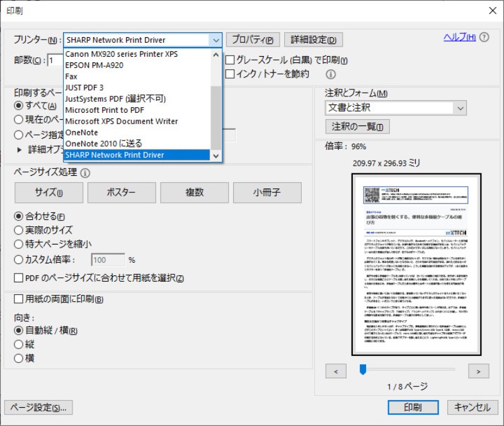
Task: Toggle the ink/toner saving checkbox
Action: (x=231, y=74)
